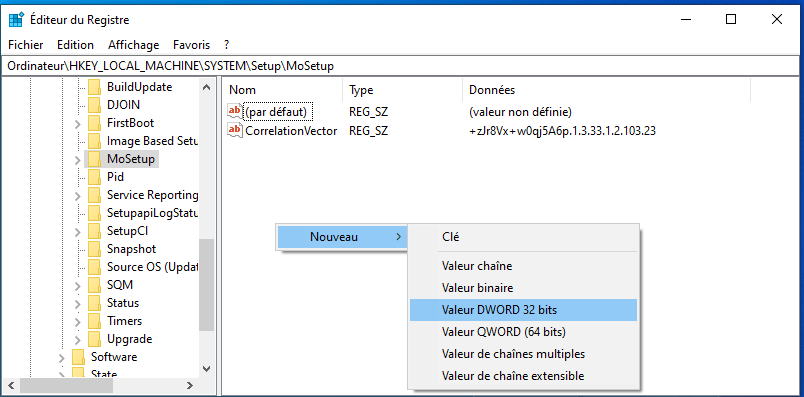804x397 pixels.
Task: Select the Source OS folder icon
Action: tap(94, 267)
